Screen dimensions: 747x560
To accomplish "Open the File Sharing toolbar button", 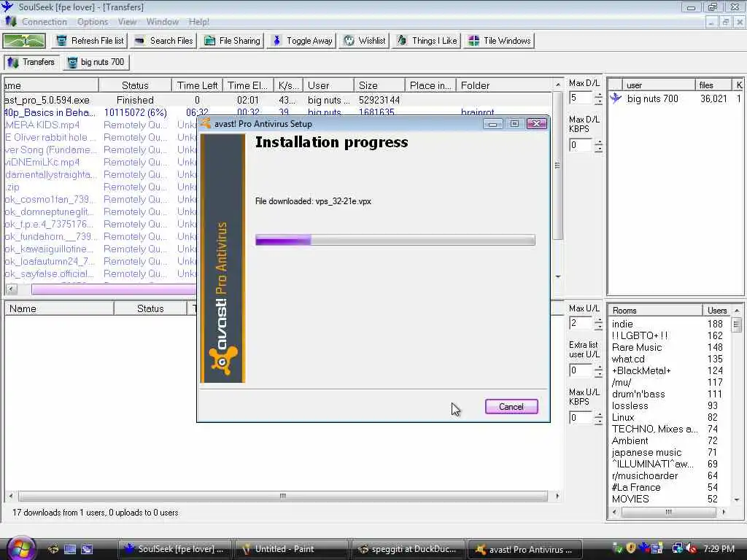I will (x=232, y=41).
